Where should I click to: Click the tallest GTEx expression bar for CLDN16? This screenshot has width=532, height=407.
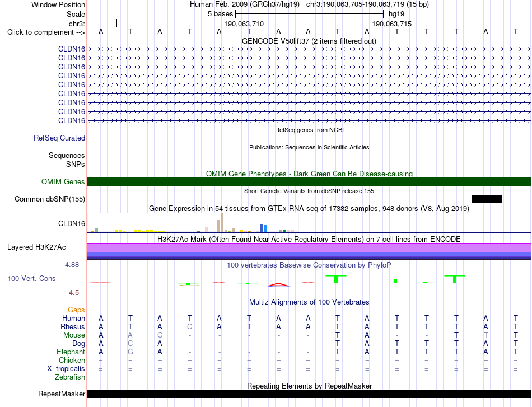(x=222, y=222)
